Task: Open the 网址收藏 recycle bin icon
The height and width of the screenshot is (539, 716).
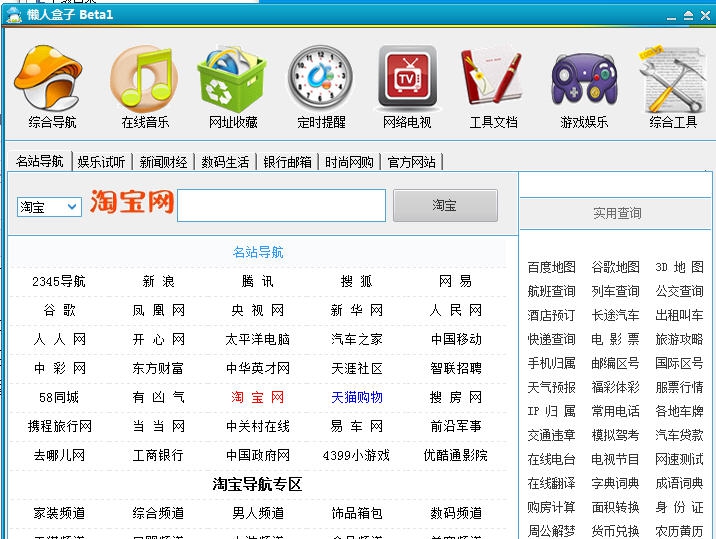Action: 232,79
